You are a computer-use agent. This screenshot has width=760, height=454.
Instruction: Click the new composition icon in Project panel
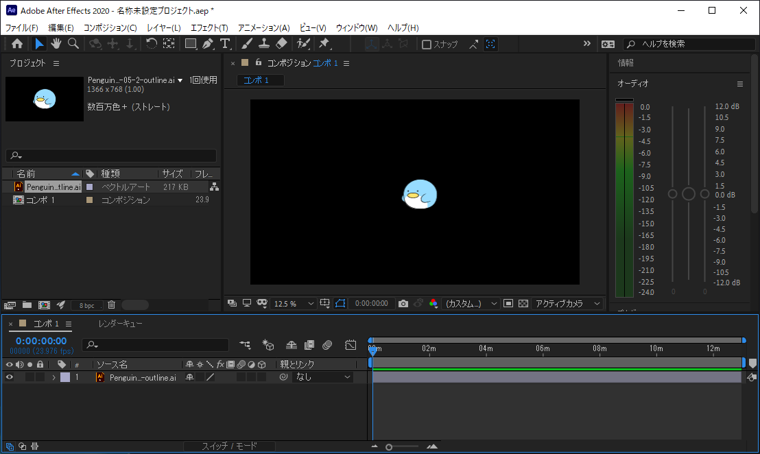pyautogui.click(x=44, y=305)
